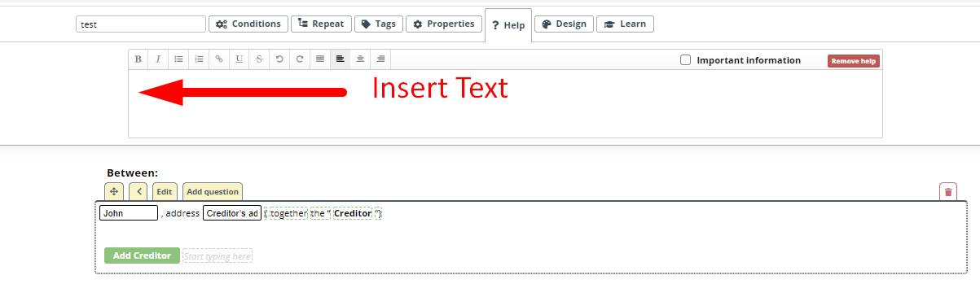
Task: Open the Properties tab
Action: pos(443,24)
